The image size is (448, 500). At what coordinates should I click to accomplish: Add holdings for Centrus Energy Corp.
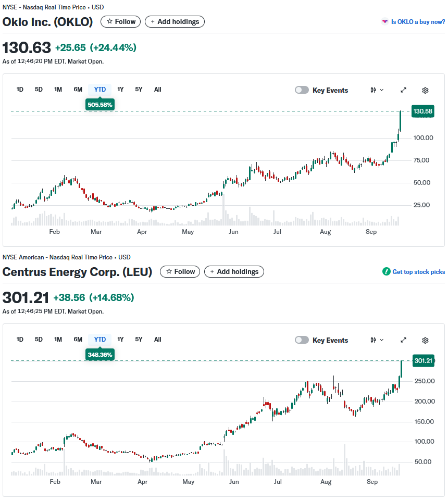pos(234,271)
